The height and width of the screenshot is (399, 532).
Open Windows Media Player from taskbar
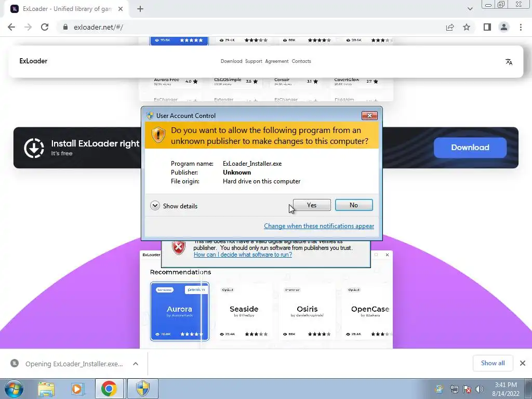coord(77,389)
